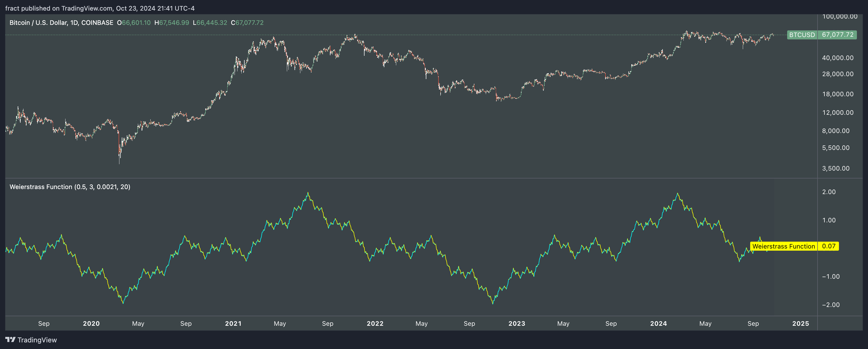Click the close price C67,077.72 value

pos(247,22)
